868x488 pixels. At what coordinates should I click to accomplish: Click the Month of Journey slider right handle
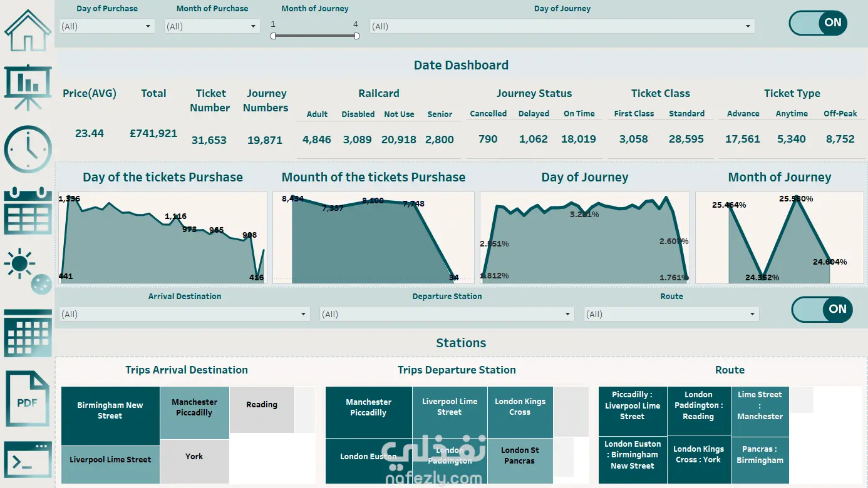click(357, 36)
